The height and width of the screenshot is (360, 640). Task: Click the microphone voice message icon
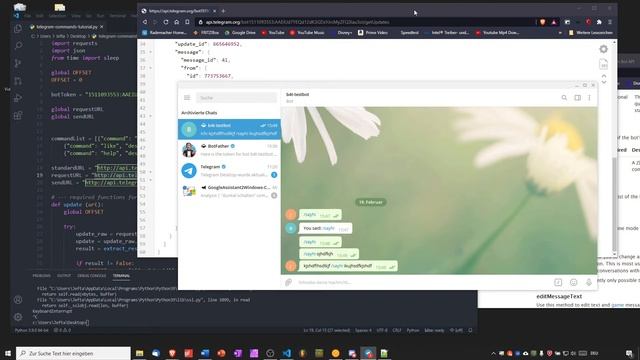click(x=589, y=282)
